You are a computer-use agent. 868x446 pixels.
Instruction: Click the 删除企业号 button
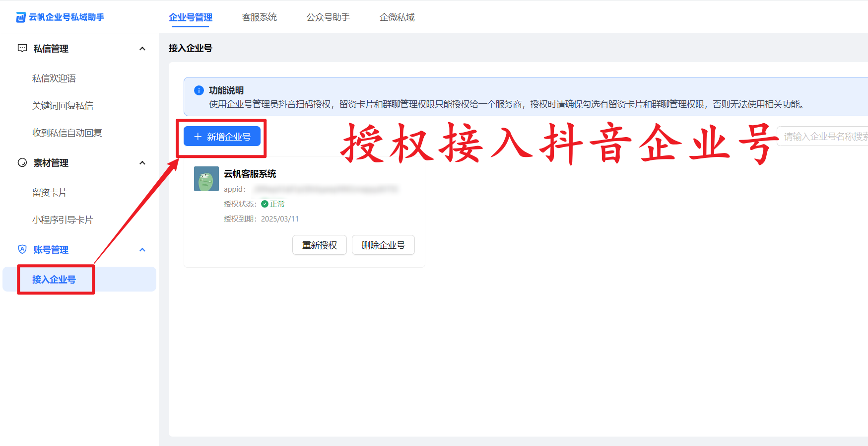[x=383, y=245]
